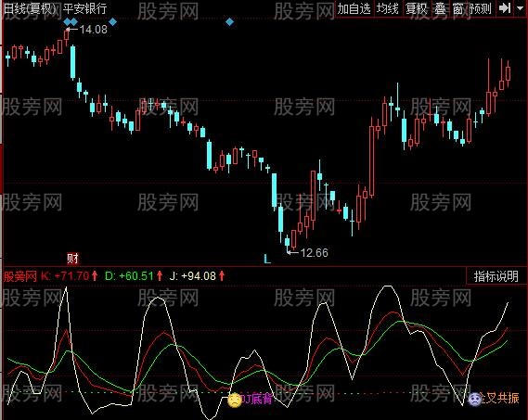Toggle the 复权 price adjustment option
This screenshot has width=528, height=420.
417,8
